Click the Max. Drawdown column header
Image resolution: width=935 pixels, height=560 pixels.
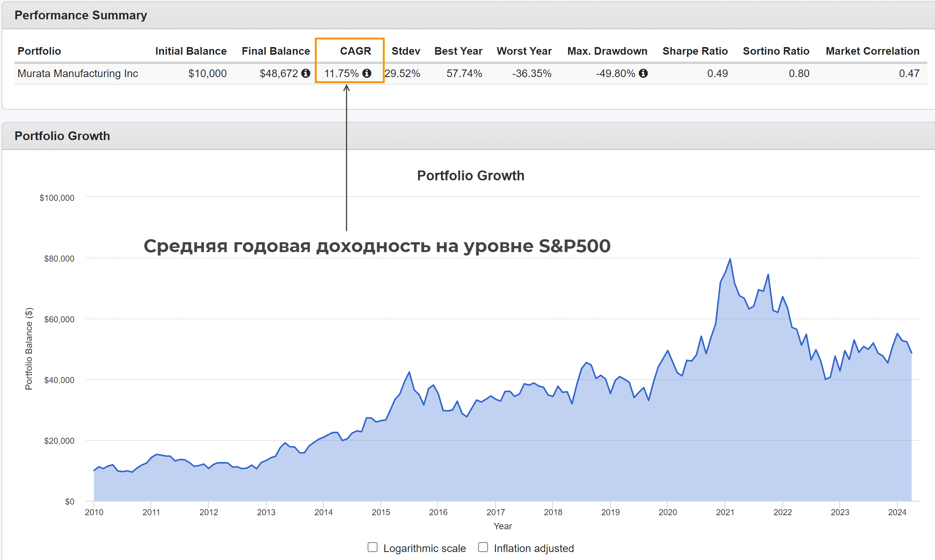tap(607, 51)
